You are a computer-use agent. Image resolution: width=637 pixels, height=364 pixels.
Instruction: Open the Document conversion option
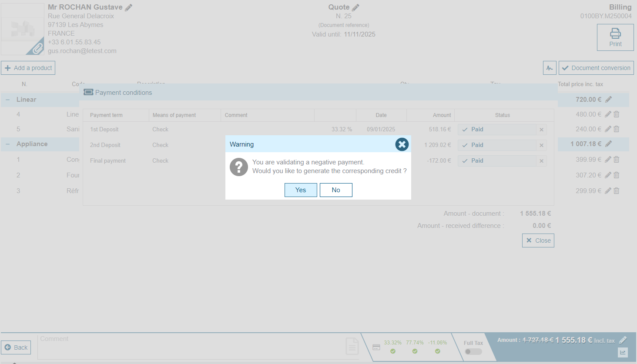coord(596,68)
